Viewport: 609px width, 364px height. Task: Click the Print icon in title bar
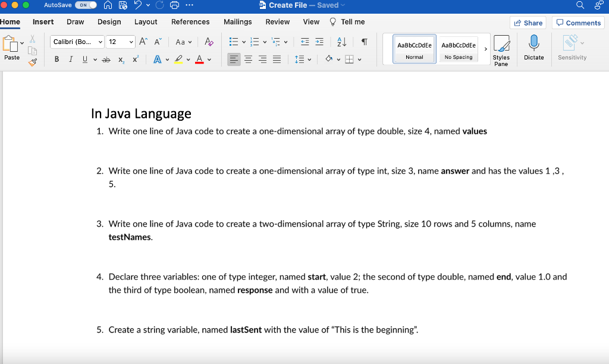(175, 5)
